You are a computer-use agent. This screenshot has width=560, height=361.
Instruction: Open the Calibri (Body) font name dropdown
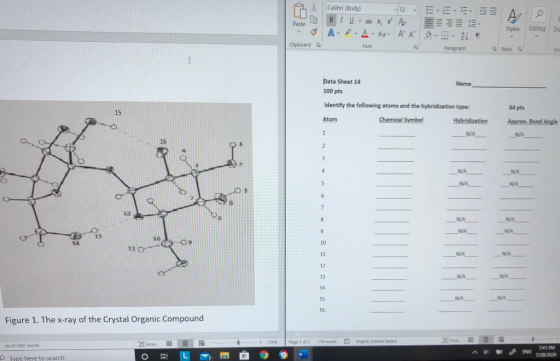click(362, 9)
